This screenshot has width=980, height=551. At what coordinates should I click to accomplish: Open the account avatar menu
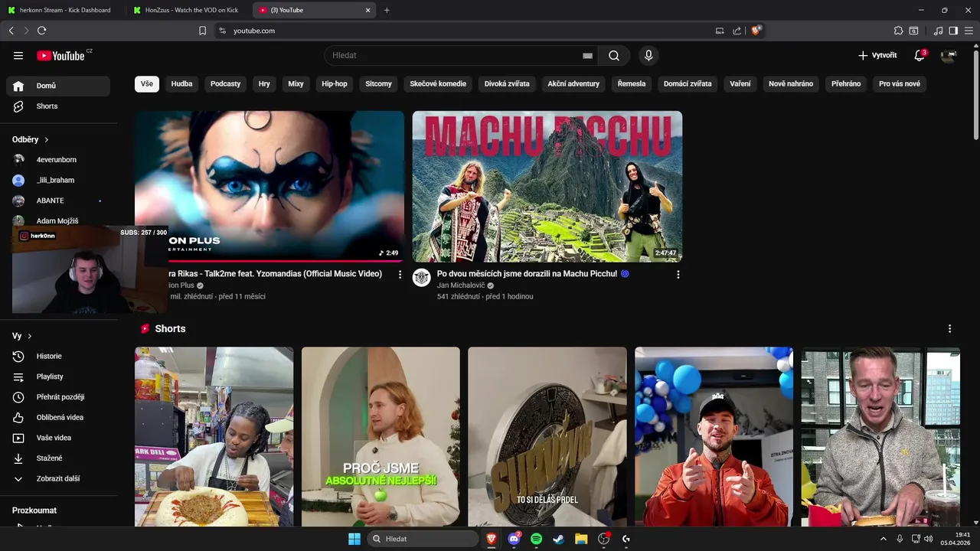click(x=949, y=55)
